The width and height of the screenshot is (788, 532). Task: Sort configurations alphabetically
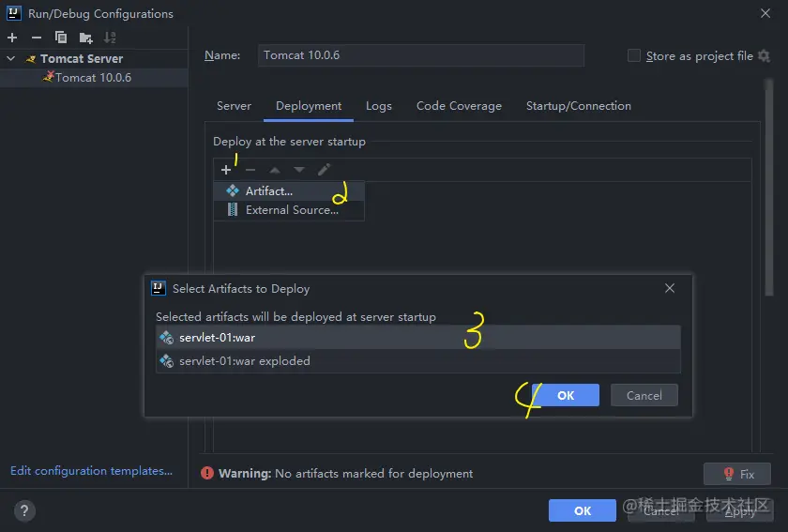110,38
